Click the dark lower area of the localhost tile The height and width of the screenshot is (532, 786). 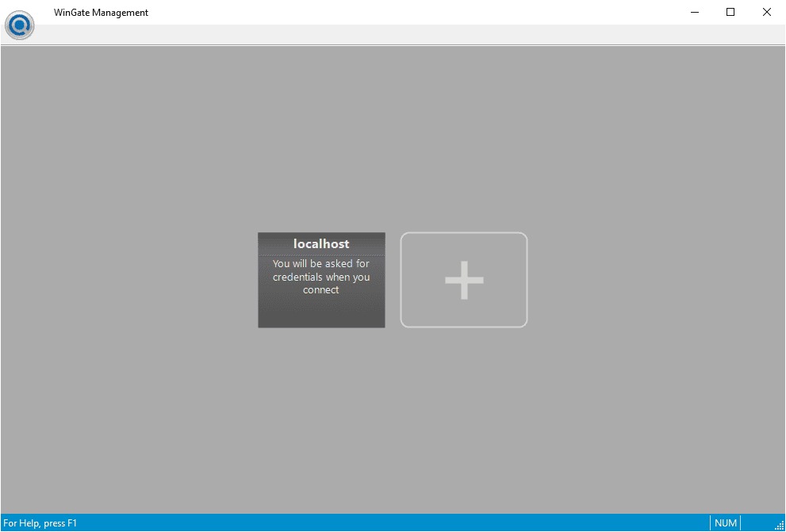[321, 313]
